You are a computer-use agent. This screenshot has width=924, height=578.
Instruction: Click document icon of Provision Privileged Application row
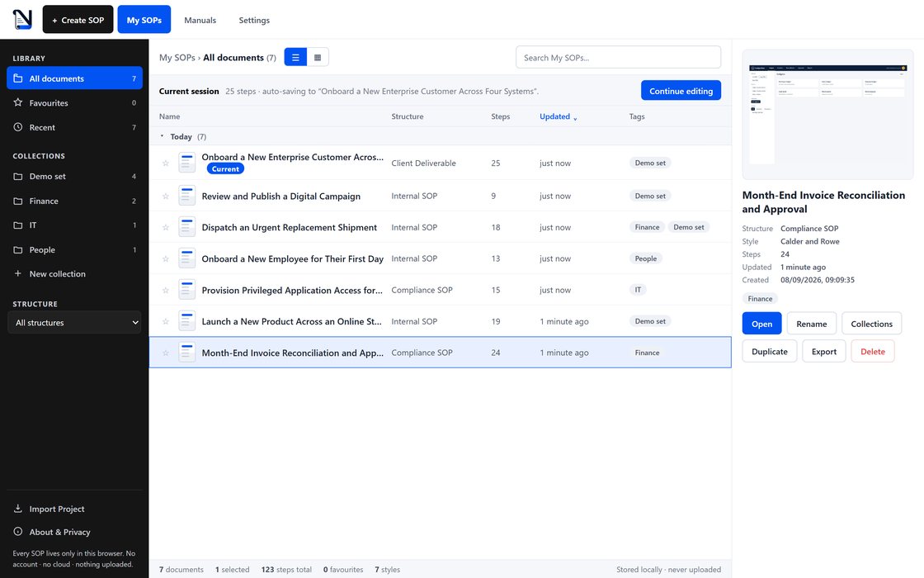click(186, 290)
